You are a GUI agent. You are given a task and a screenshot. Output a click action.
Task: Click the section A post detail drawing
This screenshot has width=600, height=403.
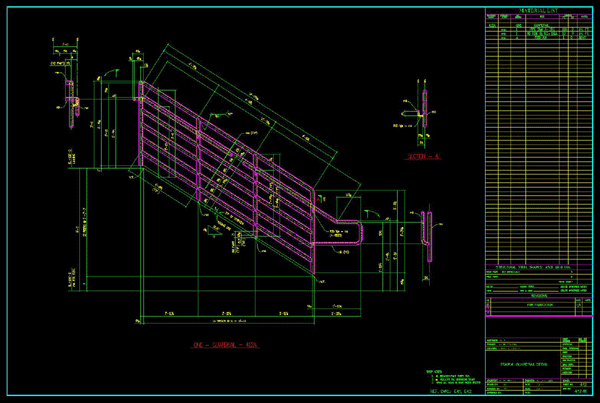pyautogui.click(x=425, y=113)
